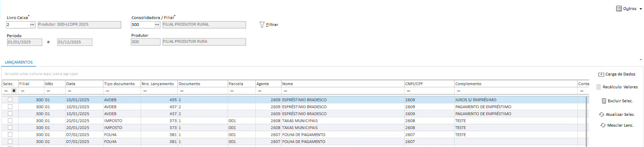The image size is (644, 147).
Task: Click the Consolidadora / Filial code field
Action: (x=142, y=25)
